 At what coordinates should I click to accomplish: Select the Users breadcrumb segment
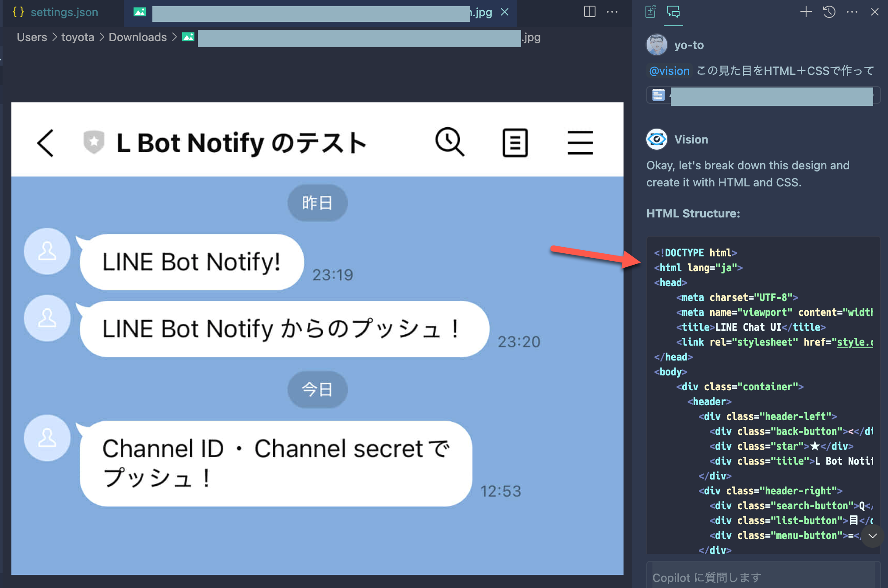coord(32,37)
